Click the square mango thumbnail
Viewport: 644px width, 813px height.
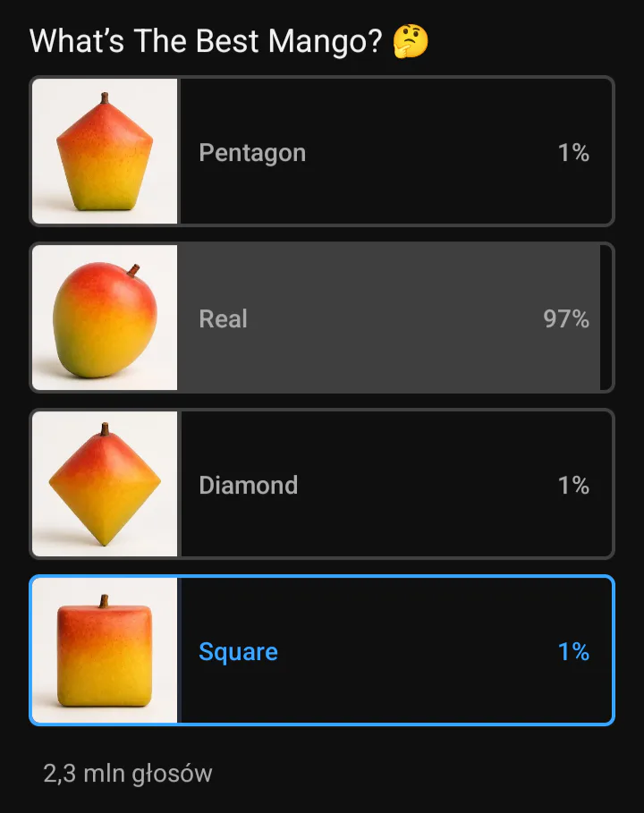(105, 650)
